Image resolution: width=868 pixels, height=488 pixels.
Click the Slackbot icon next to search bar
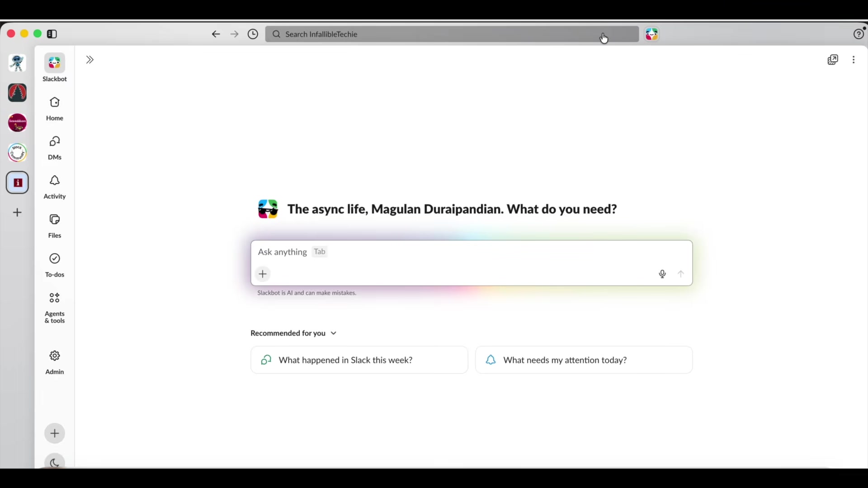pyautogui.click(x=652, y=34)
